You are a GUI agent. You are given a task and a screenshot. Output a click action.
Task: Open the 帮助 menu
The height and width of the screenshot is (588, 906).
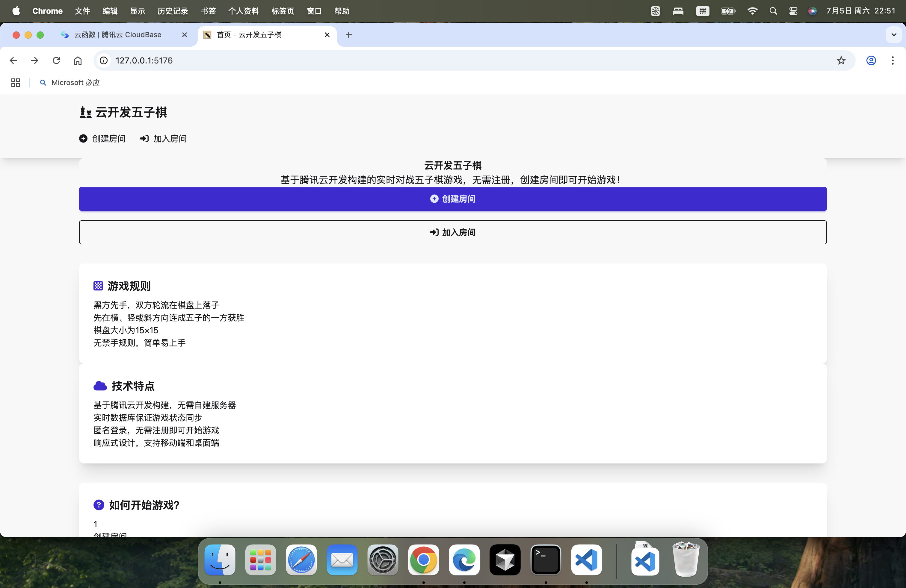(342, 11)
